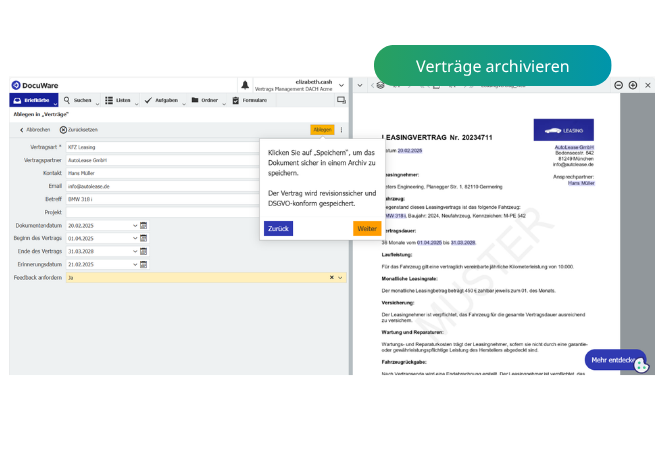The image size is (666, 450).
Task: Open the Beginn des Vertrags calendar icon
Action: (144, 238)
